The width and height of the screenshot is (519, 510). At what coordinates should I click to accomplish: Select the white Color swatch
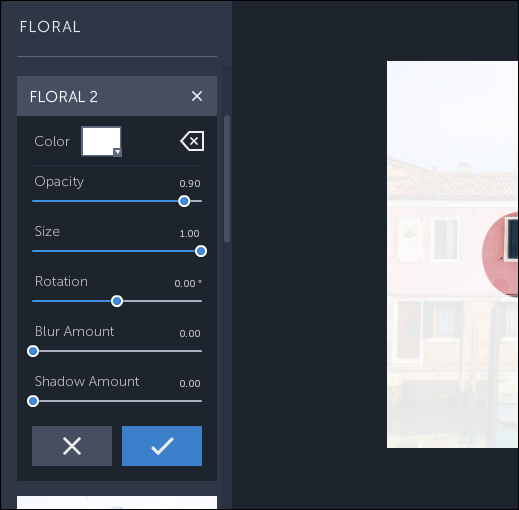(101, 141)
